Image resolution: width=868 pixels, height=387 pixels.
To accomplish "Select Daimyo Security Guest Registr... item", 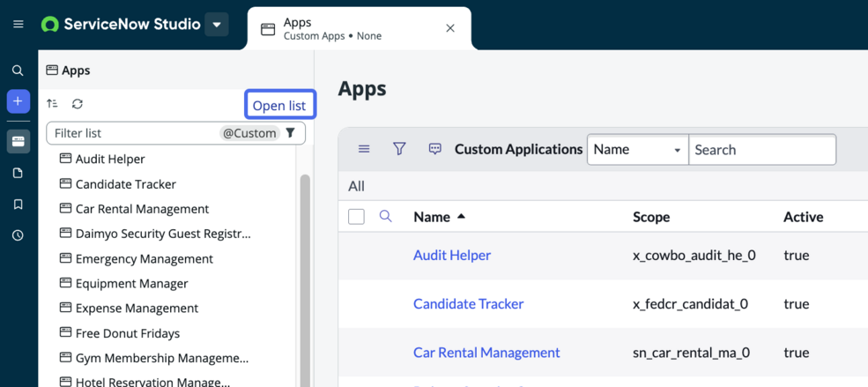I will (x=163, y=234).
